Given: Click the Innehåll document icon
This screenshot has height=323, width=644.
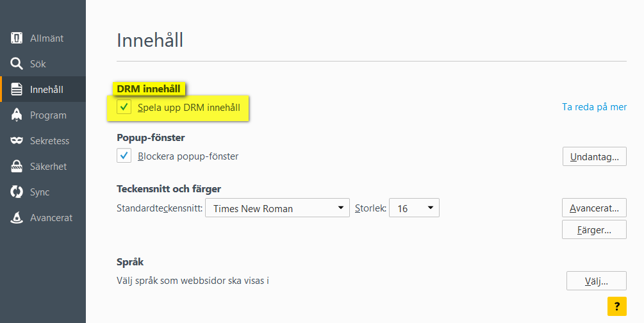Looking at the screenshot, I should click(17, 89).
